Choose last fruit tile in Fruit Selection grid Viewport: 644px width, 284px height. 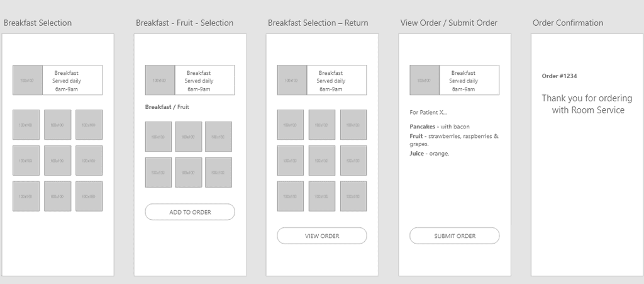[x=218, y=172]
